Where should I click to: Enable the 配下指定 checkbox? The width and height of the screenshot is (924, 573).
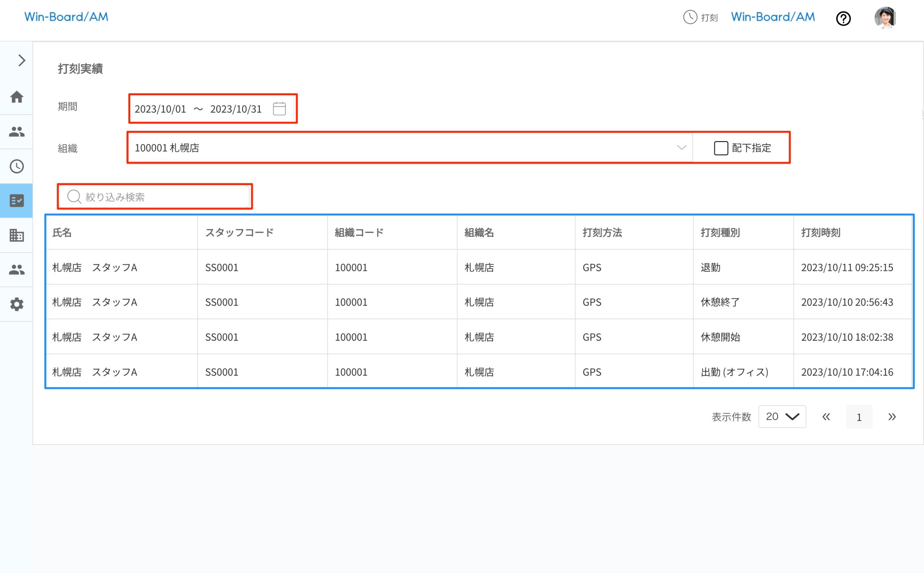720,148
